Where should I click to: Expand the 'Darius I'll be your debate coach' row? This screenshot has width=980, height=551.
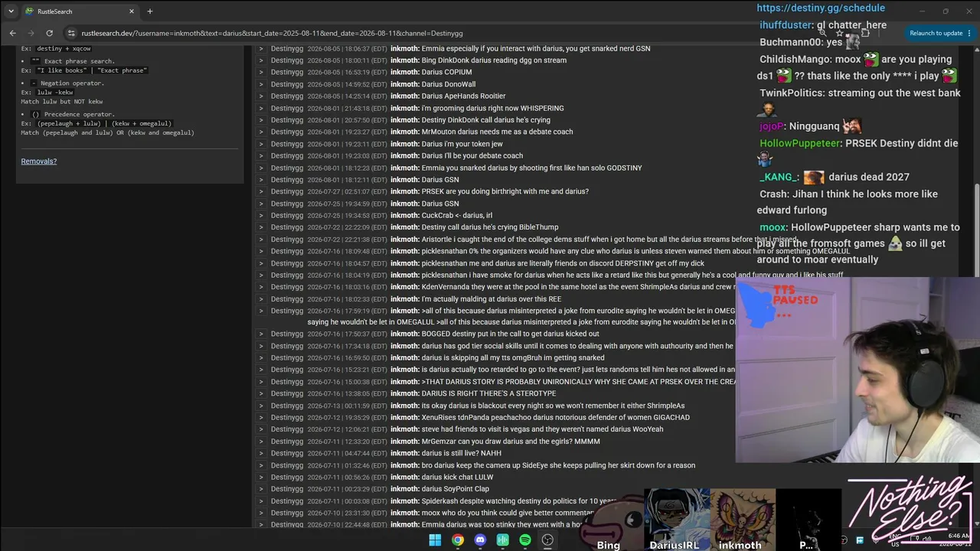[x=260, y=156]
